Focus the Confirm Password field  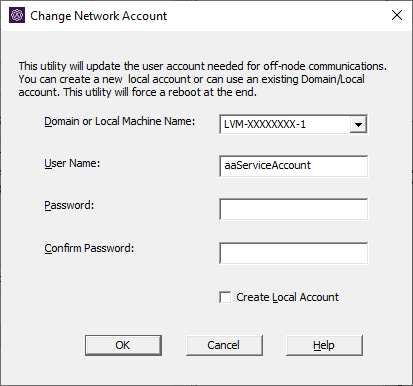pyautogui.click(x=294, y=253)
